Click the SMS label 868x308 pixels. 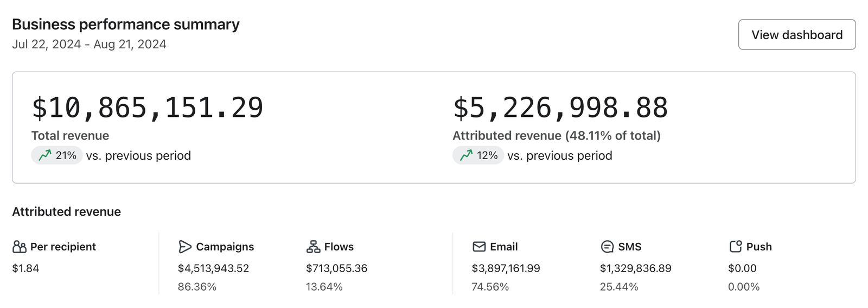(x=629, y=247)
